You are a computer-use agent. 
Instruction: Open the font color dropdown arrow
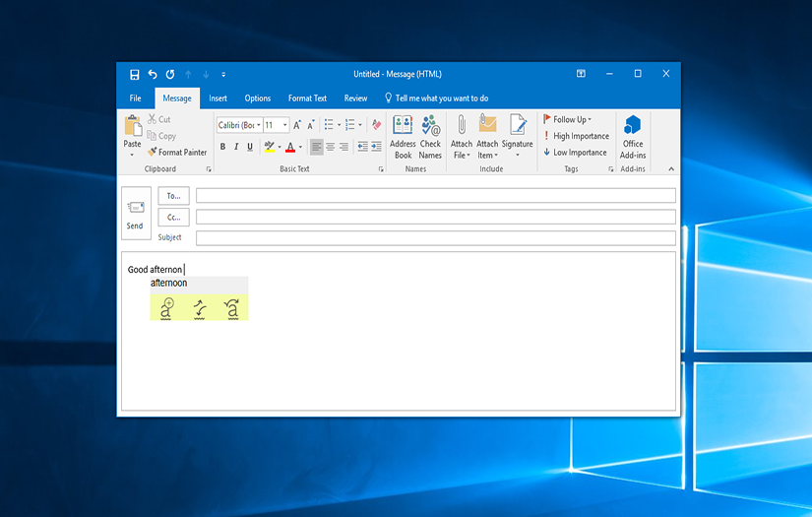pyautogui.click(x=300, y=147)
